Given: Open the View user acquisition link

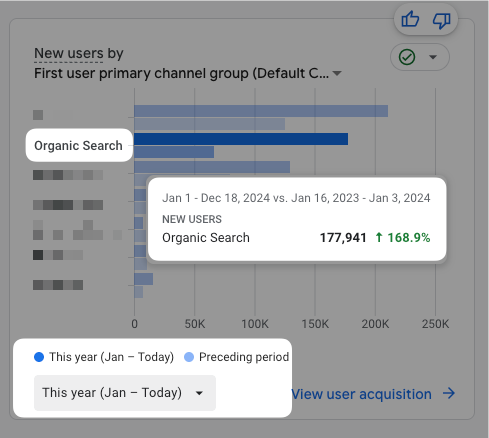Looking at the screenshot, I should pyautogui.click(x=362, y=394).
